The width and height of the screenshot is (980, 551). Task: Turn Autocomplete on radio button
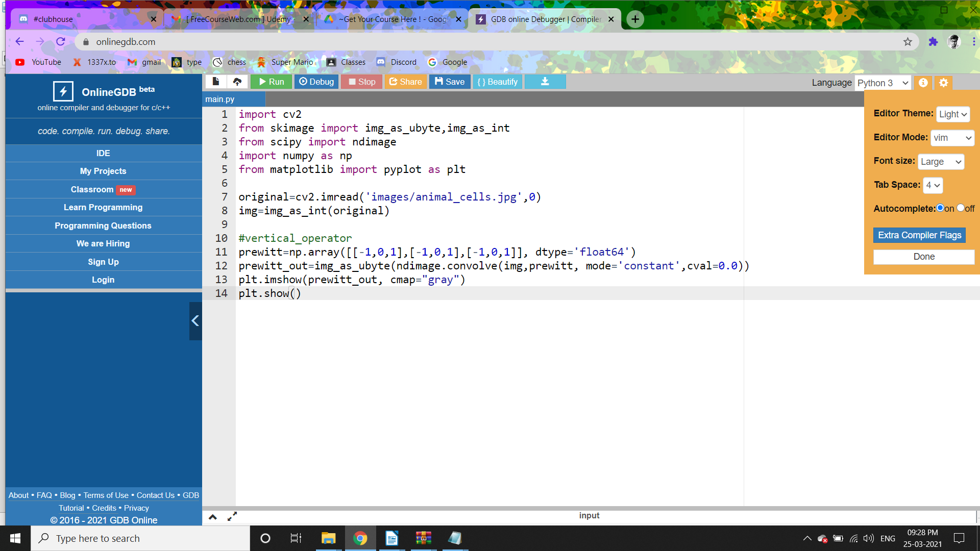(x=940, y=208)
